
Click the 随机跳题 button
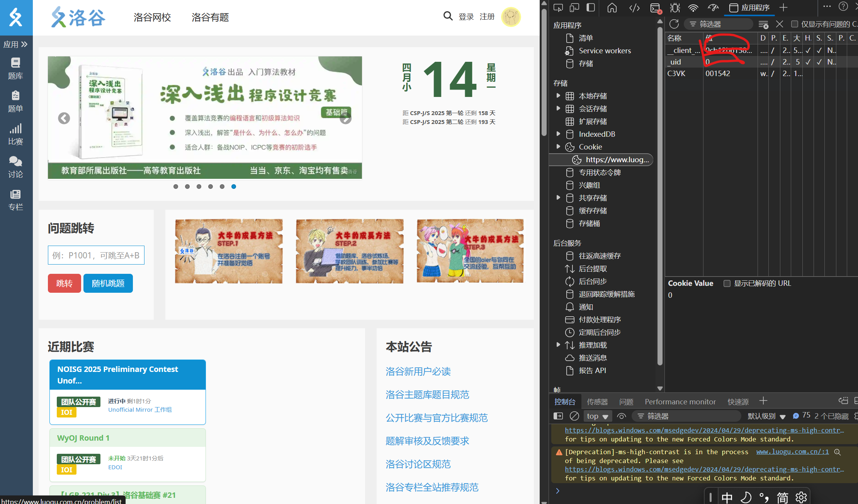(108, 283)
